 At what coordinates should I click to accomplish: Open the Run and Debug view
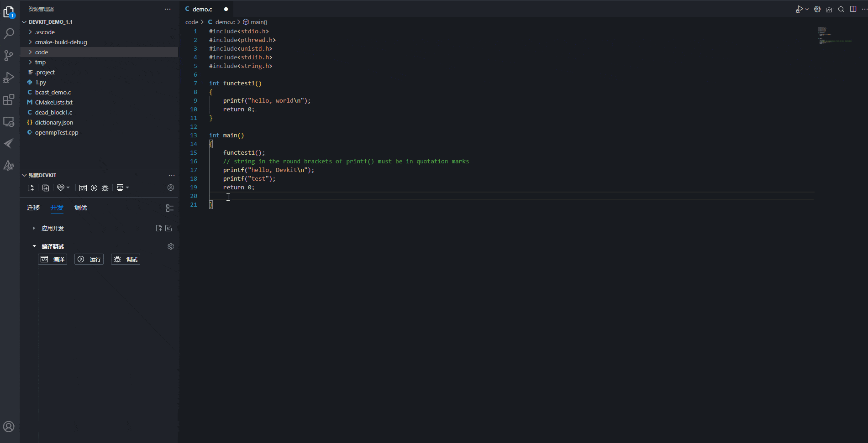(x=9, y=78)
